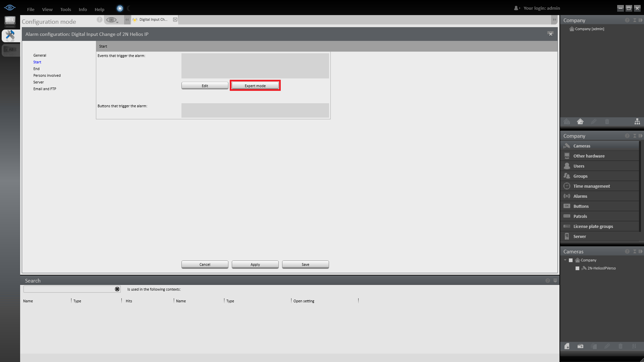Screen dimensions: 644x362
Task: Select End in alarm configuration list
Action: (36, 69)
